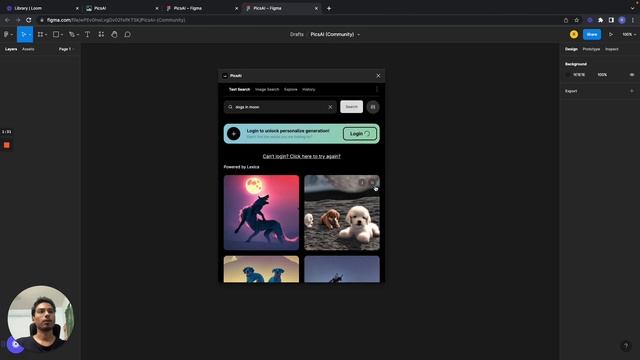The height and width of the screenshot is (360, 640).
Task: Open the Image Search tab in PicsAI
Action: [267, 89]
